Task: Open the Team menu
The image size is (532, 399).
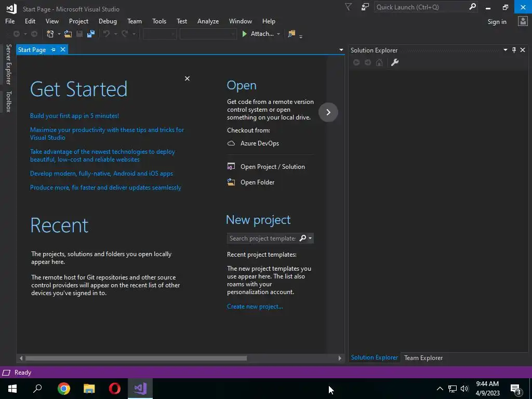Action: 135,21
